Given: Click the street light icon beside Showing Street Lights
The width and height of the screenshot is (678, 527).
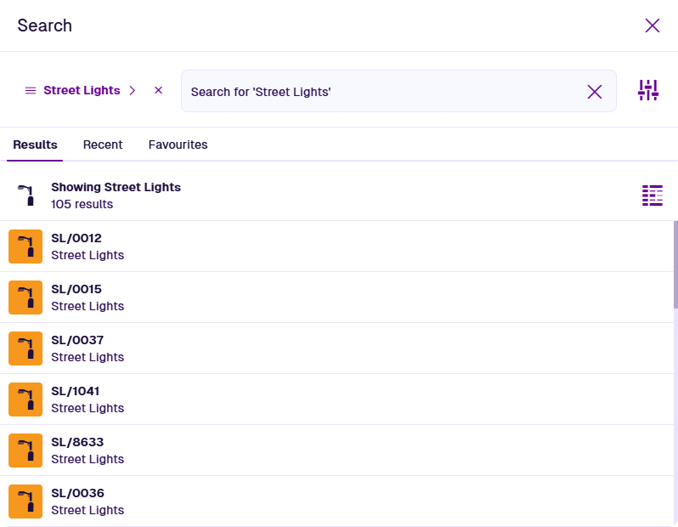Looking at the screenshot, I should (x=26, y=195).
